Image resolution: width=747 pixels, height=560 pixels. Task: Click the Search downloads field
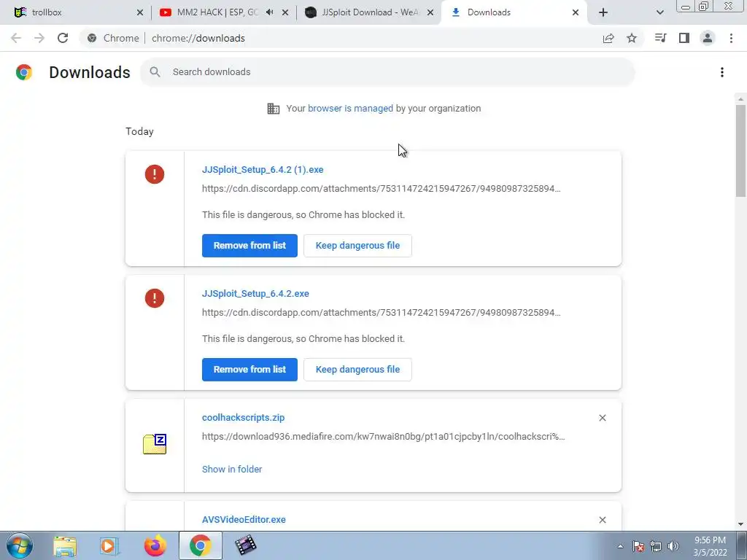click(387, 72)
